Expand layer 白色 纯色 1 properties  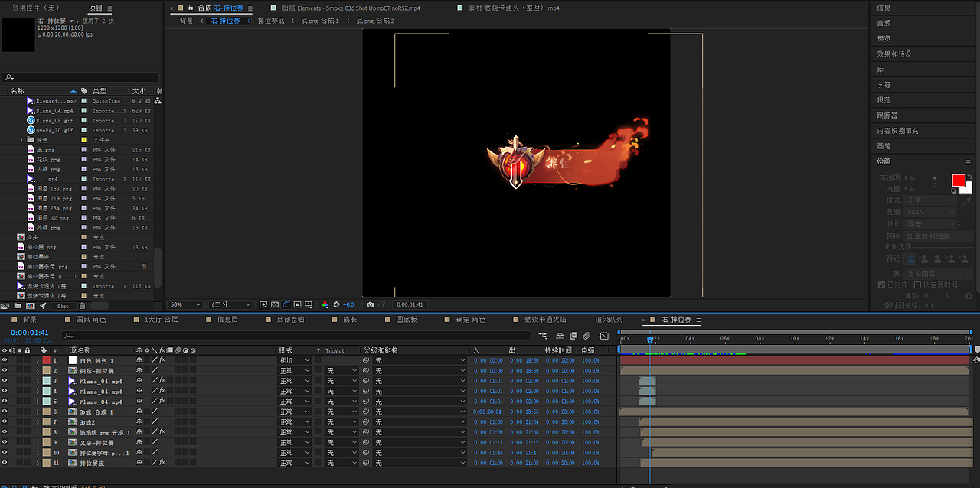click(x=37, y=360)
